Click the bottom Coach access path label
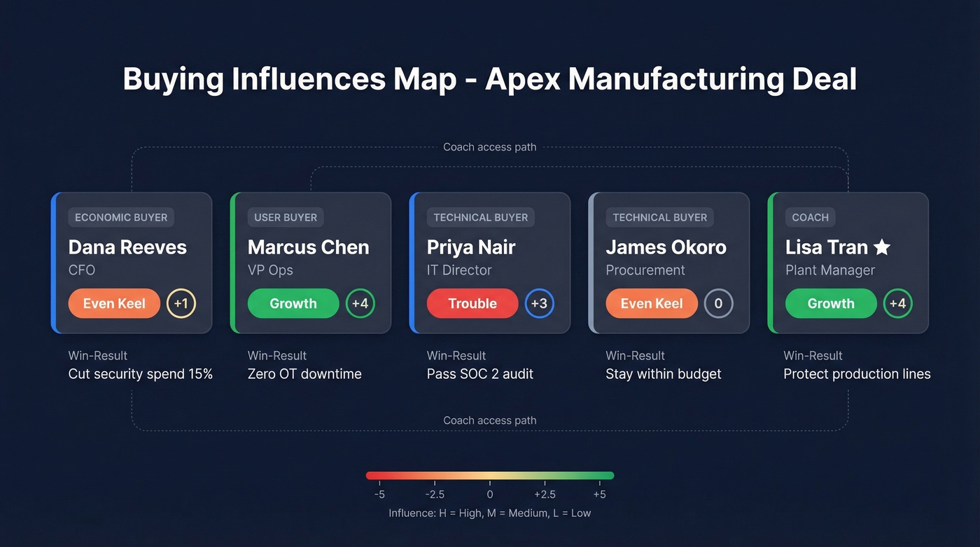The height and width of the screenshot is (547, 980). coord(489,420)
